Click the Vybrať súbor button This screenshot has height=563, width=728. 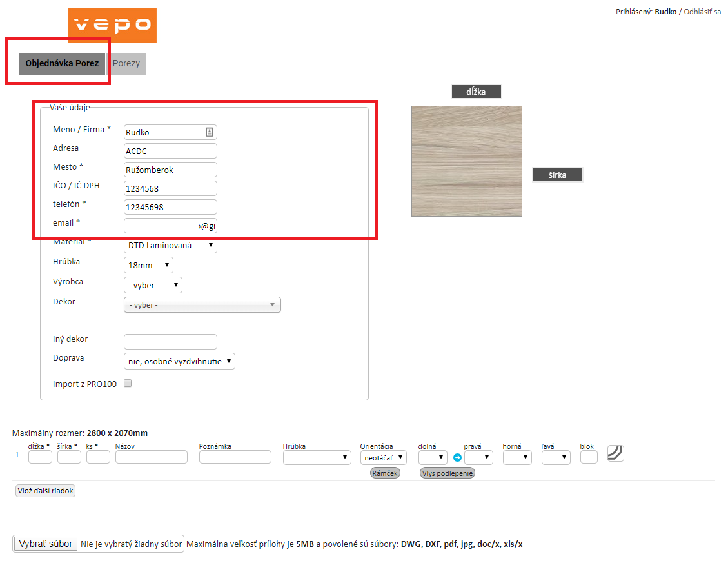[46, 544]
